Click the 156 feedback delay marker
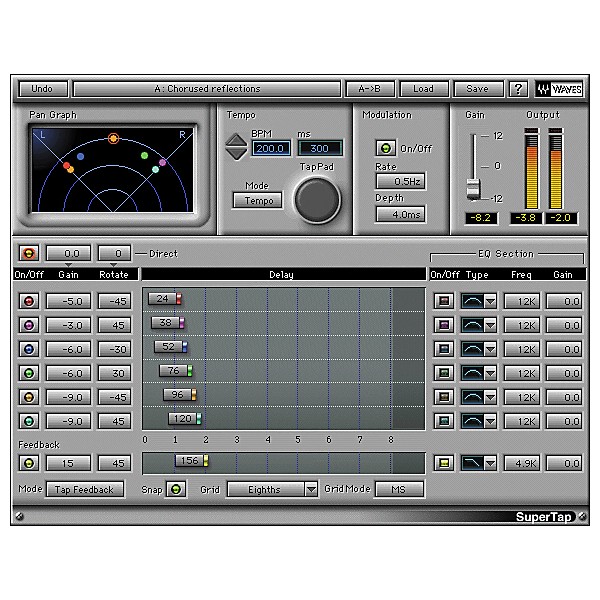 click(x=191, y=461)
